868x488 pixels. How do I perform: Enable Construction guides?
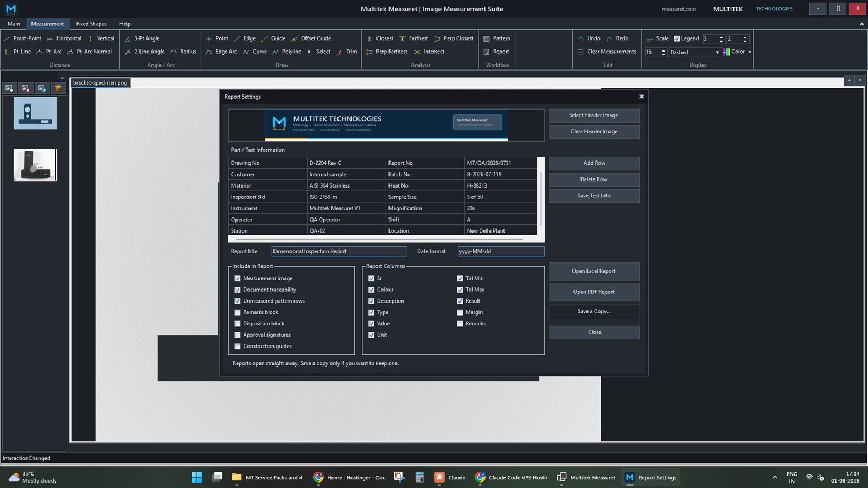coord(238,346)
